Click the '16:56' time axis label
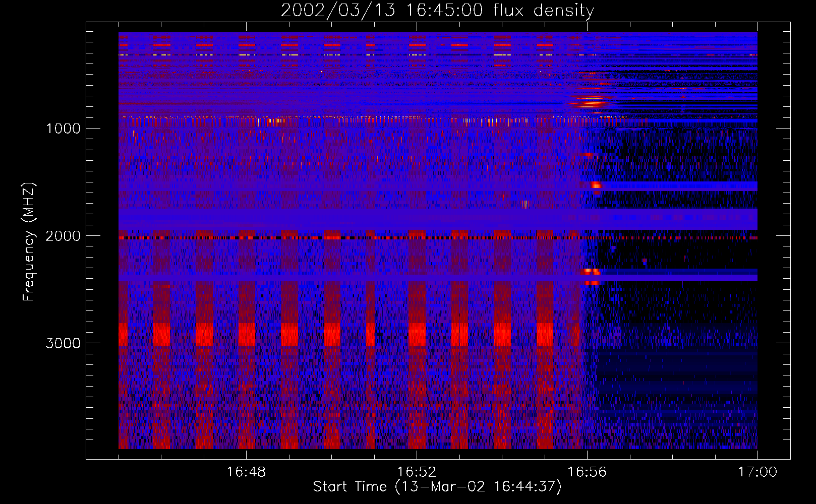816x504 pixels. (587, 472)
